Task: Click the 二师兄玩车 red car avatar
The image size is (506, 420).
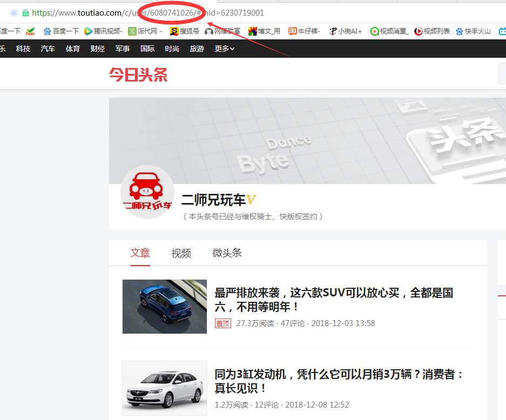Action: pos(147,192)
